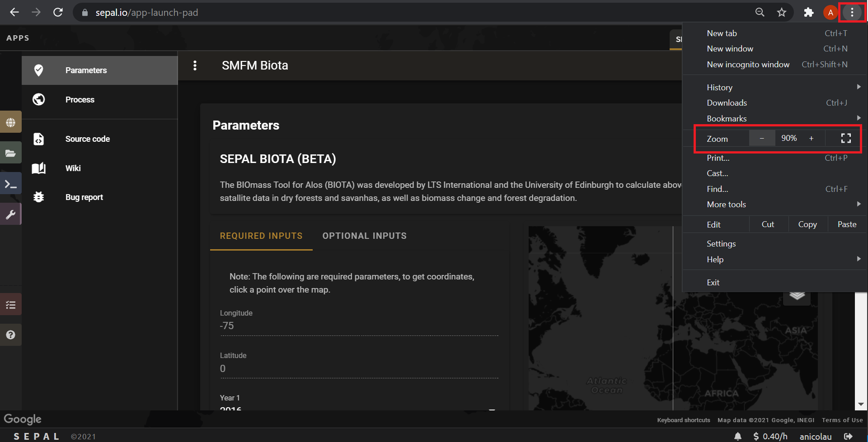Click the Longitude input field
The image size is (868, 442).
tap(359, 326)
